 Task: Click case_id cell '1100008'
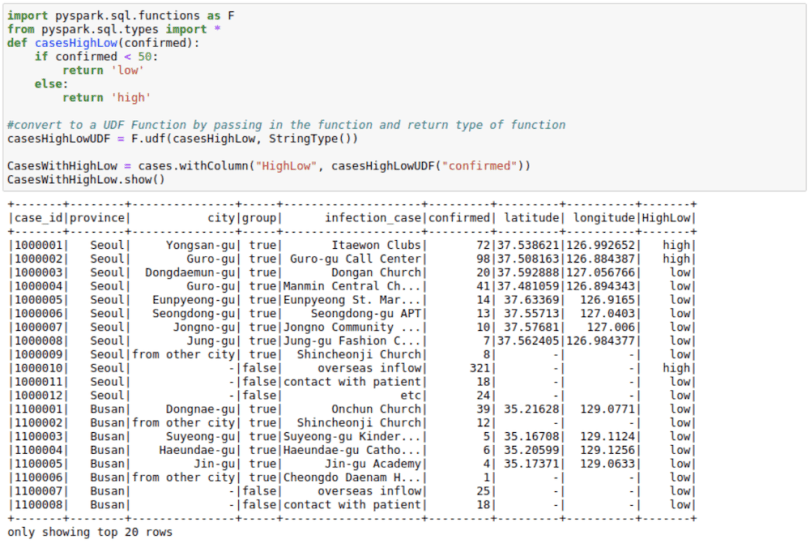click(38, 505)
